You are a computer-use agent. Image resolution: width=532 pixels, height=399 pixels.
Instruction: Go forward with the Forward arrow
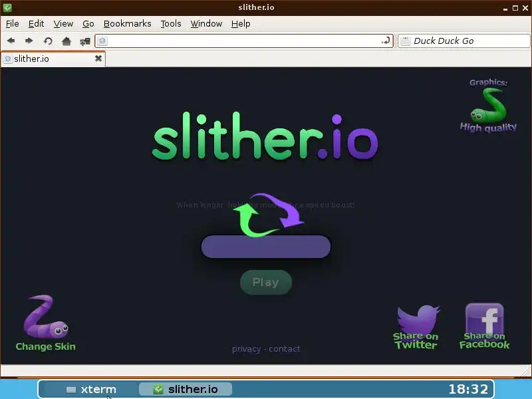[29, 41]
